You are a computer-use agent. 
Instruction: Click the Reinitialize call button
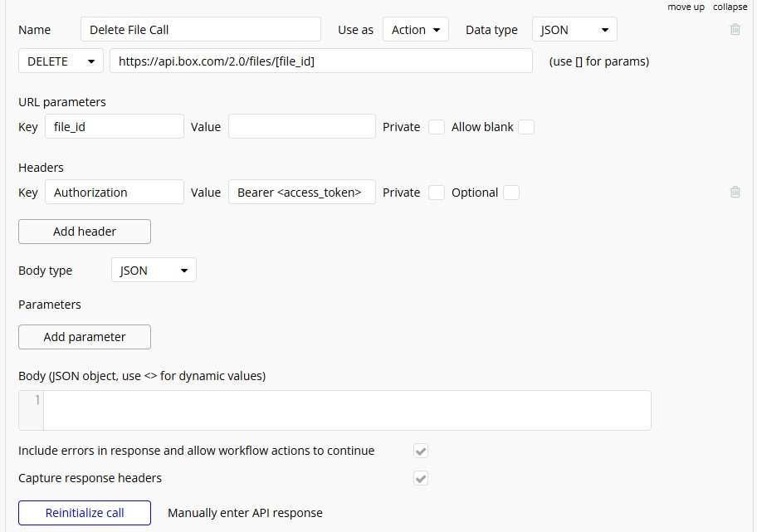pyautogui.click(x=85, y=513)
